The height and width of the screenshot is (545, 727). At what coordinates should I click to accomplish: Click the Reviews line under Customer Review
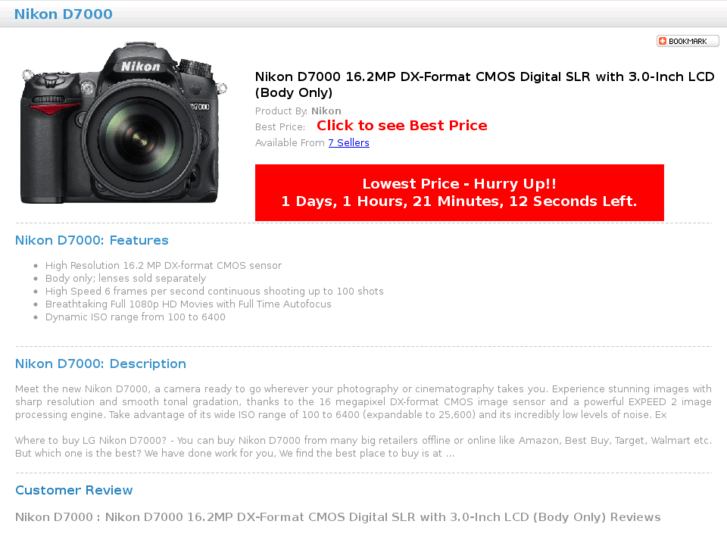coord(338,517)
